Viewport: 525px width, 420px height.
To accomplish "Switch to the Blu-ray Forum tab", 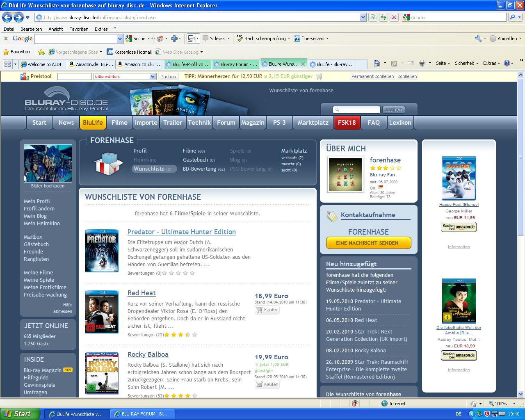I will pos(235,64).
